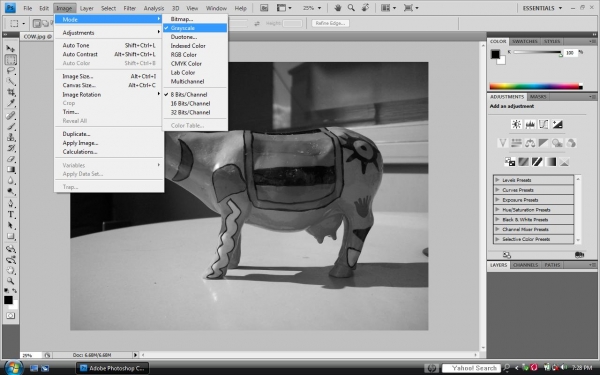Switch to 32 Bits/Channel

point(195,112)
